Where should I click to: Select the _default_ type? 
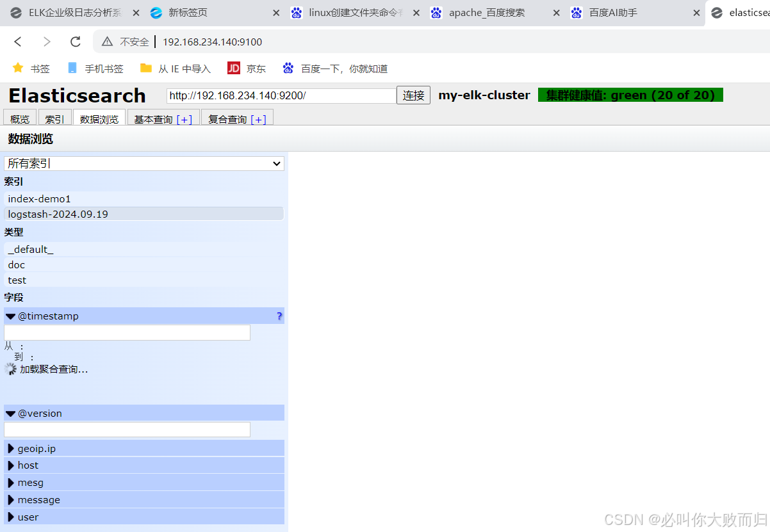pyautogui.click(x=143, y=250)
